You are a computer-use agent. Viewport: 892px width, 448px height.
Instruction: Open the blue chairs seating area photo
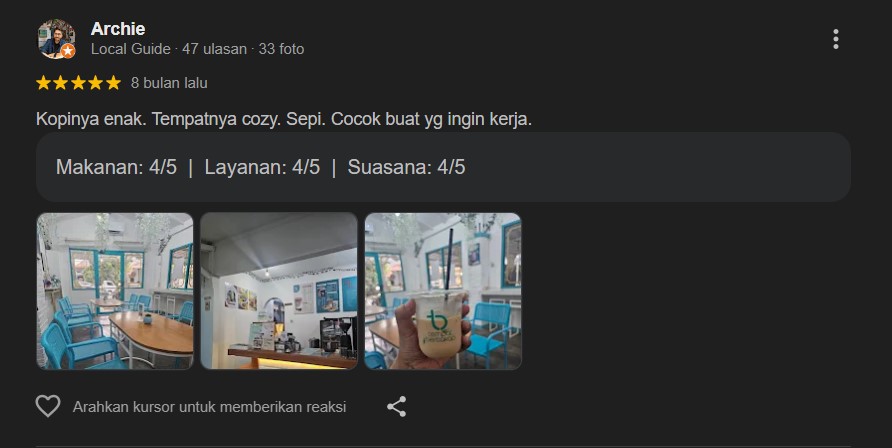coord(115,291)
